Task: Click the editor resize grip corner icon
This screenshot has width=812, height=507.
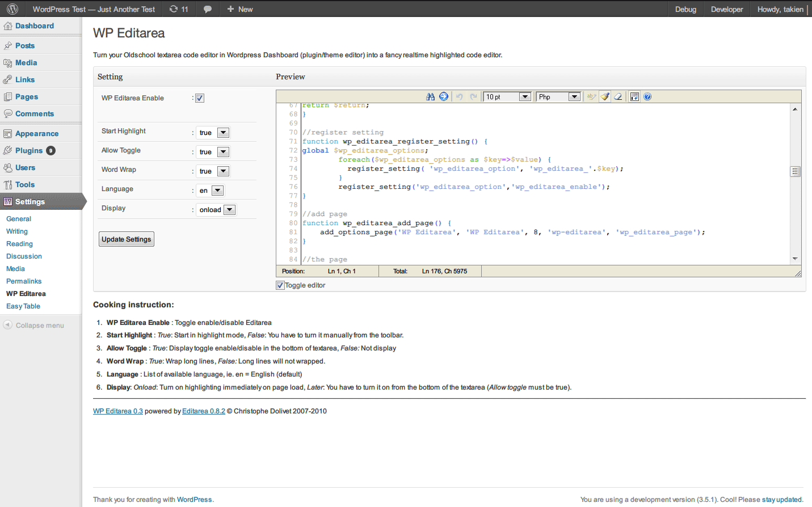Action: click(x=798, y=273)
